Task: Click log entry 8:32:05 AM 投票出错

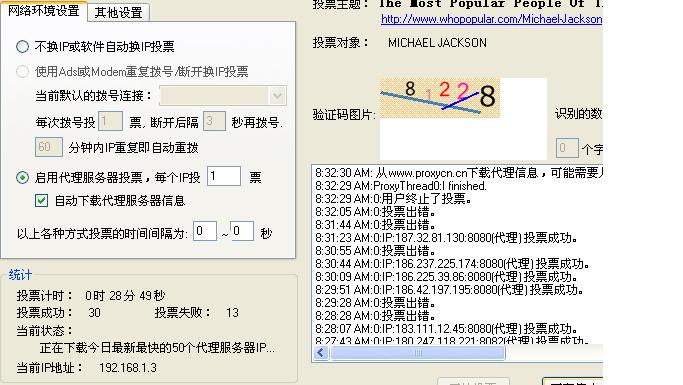Action: point(375,212)
